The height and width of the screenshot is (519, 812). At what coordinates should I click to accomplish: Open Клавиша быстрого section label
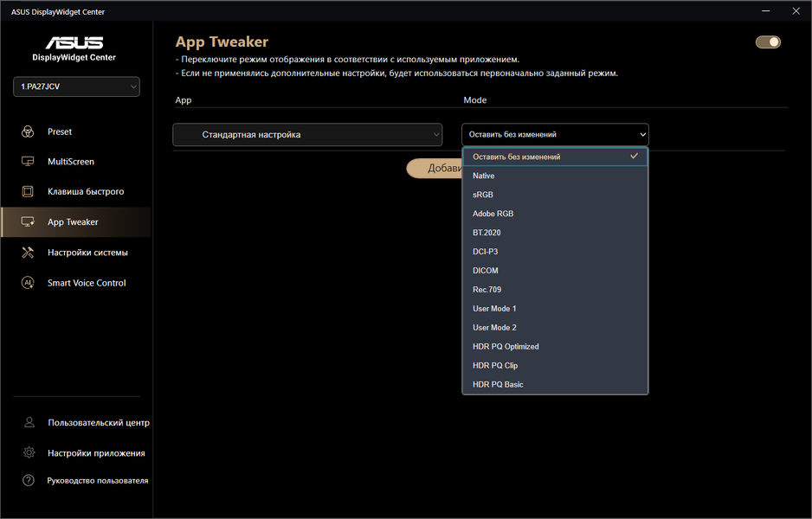click(86, 191)
